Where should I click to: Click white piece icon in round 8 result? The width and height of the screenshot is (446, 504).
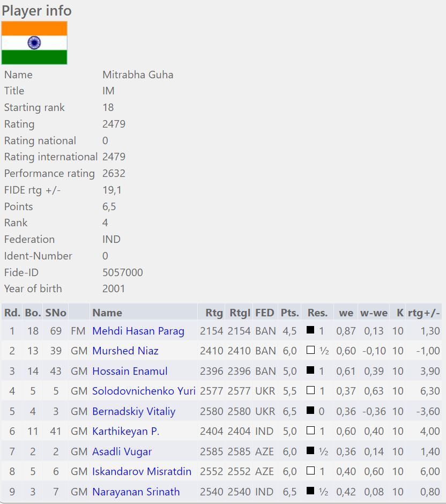(310, 471)
